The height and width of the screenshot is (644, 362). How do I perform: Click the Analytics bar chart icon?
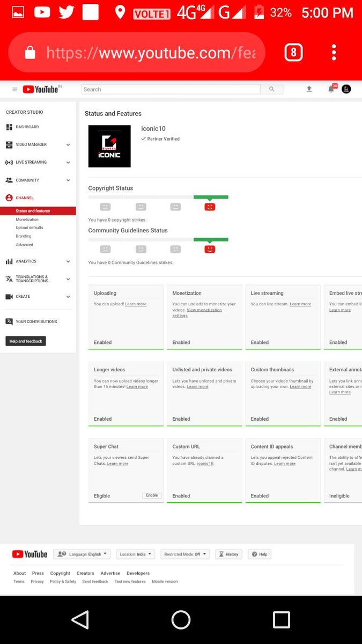pyautogui.click(x=9, y=261)
